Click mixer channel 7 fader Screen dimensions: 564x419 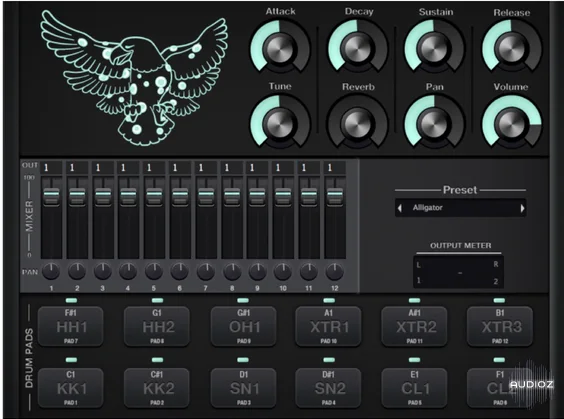click(x=206, y=196)
